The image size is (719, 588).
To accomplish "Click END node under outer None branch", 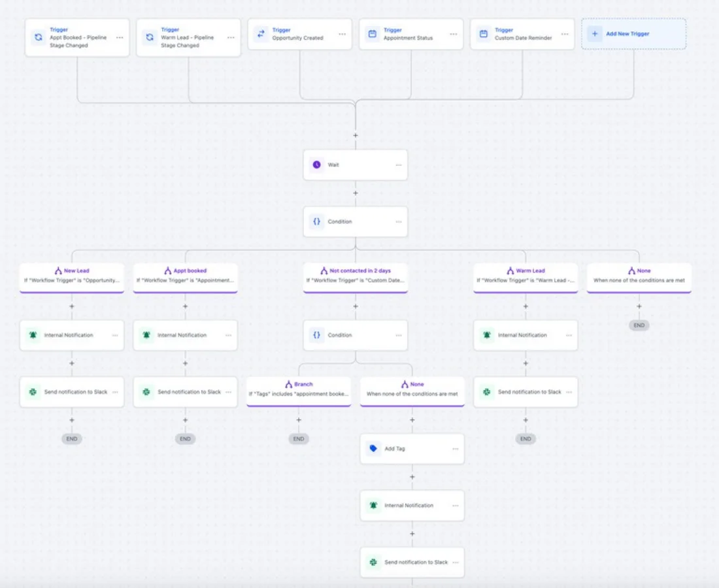I will 639,325.
